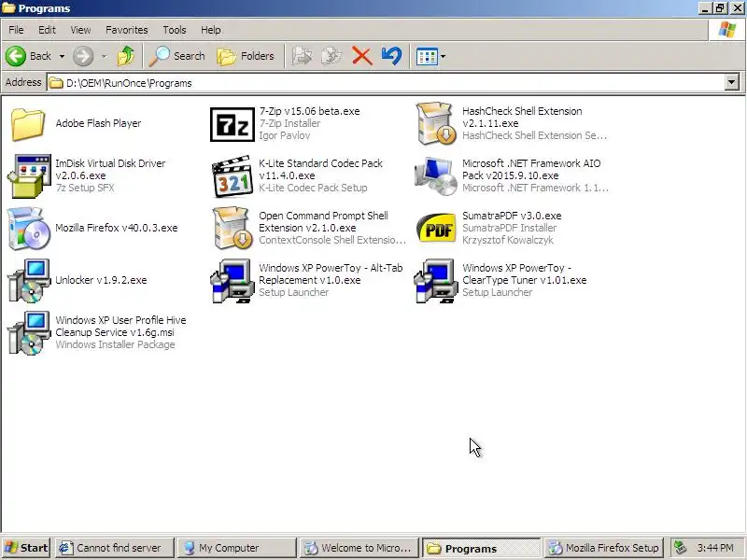Select the 7-Zip v15.06 beta installer icon

coord(232,124)
